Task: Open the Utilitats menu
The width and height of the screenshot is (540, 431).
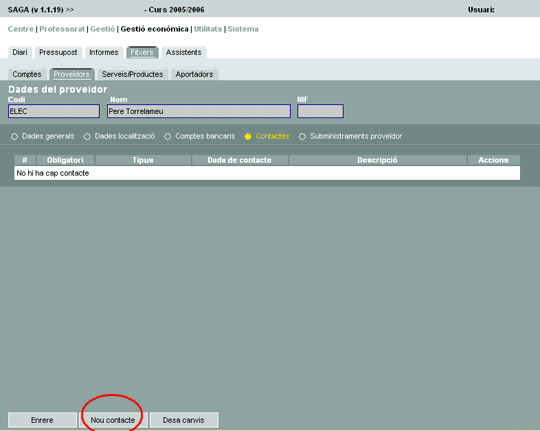Action: 208,29
